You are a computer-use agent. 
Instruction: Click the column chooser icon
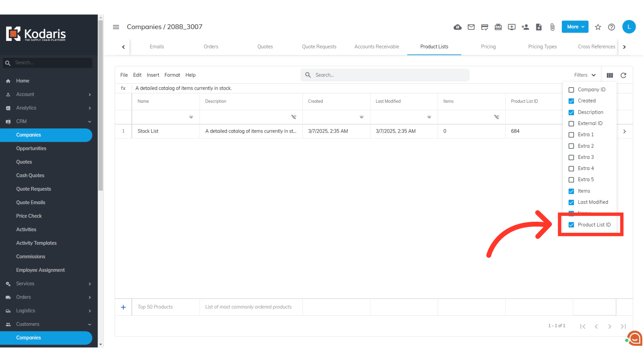coord(610,75)
